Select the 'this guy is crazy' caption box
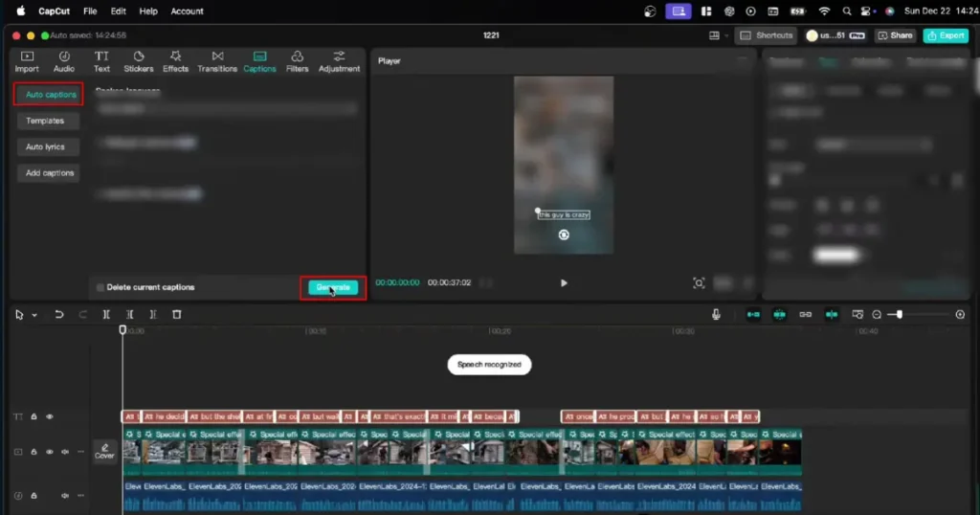 [x=564, y=215]
